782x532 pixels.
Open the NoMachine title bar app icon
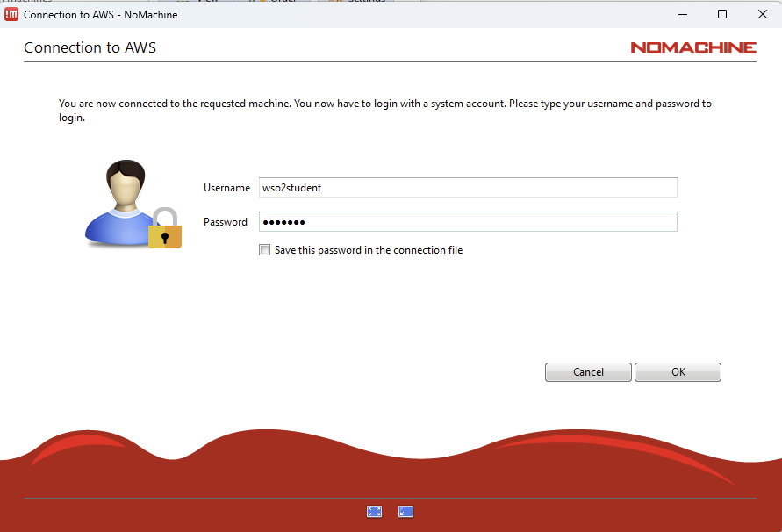click(11, 14)
